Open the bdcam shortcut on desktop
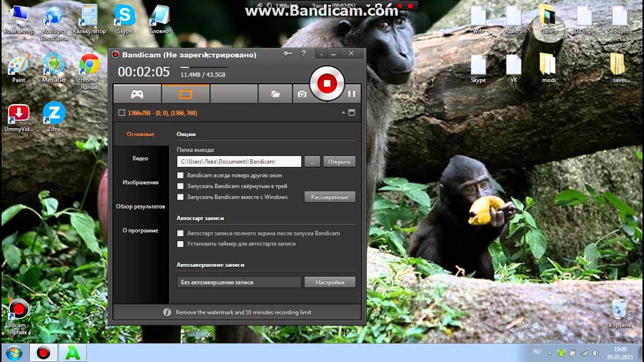The image size is (644, 362). [x=19, y=317]
